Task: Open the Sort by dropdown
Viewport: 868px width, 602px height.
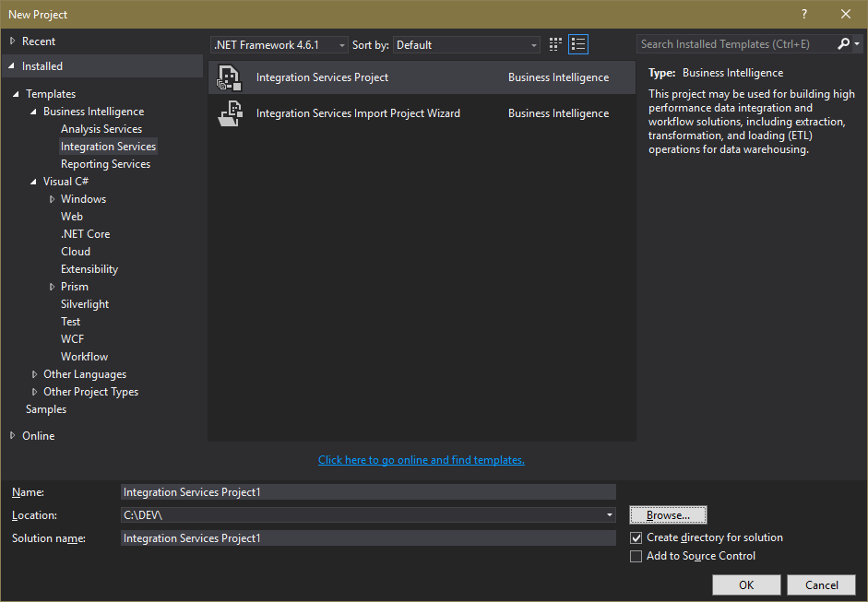Action: pos(532,43)
